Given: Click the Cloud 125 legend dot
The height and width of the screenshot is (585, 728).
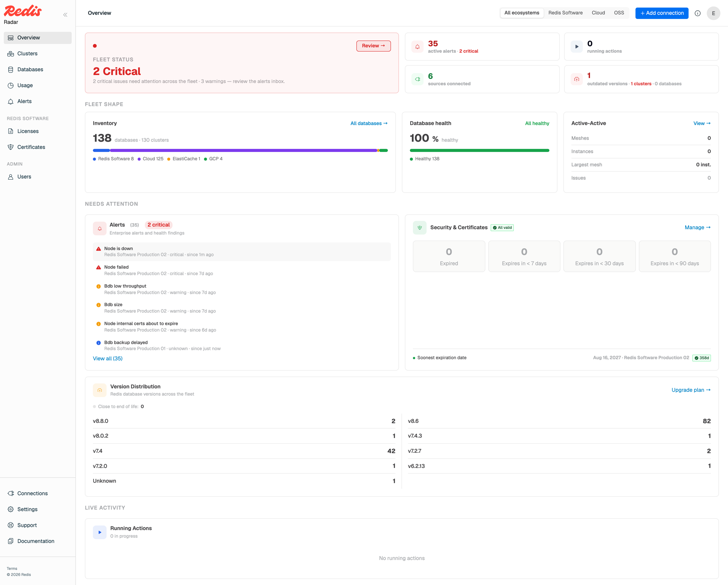Looking at the screenshot, I should tap(139, 159).
